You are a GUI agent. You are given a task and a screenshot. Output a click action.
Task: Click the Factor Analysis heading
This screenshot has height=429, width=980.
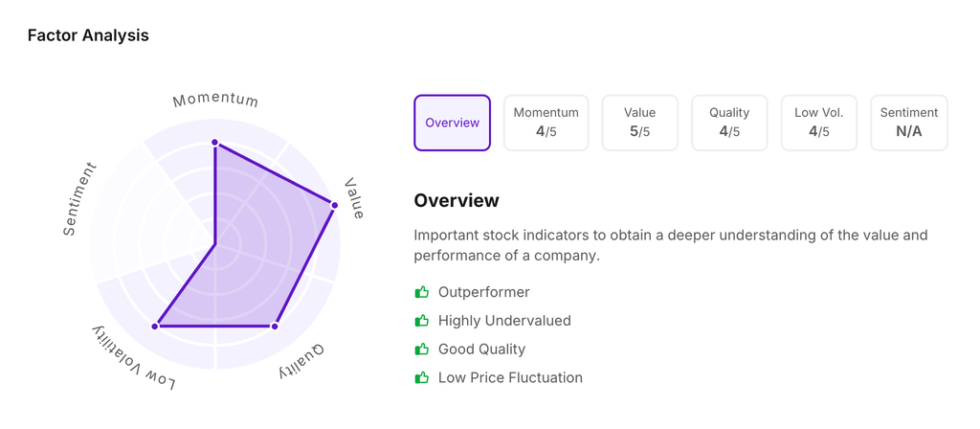tap(88, 35)
